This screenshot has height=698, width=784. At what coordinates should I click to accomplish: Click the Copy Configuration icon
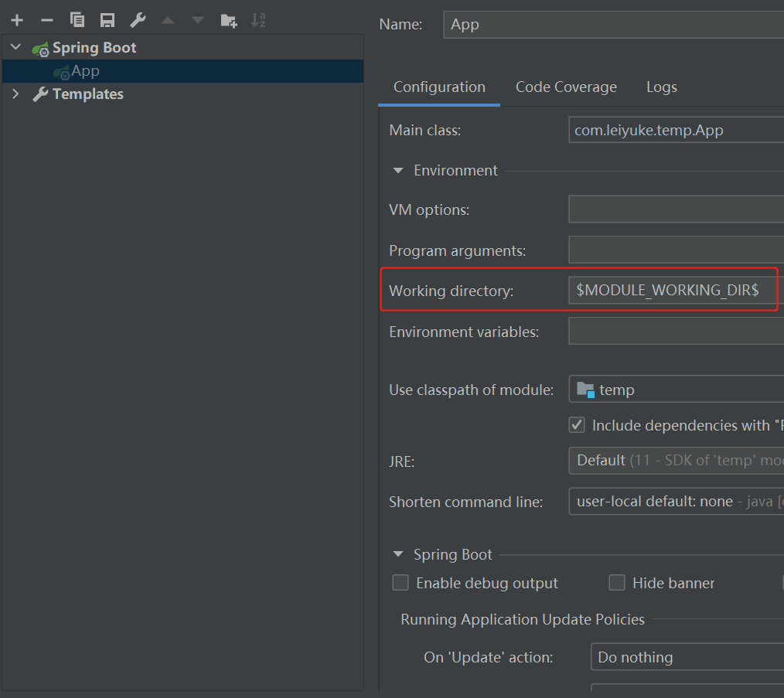[x=77, y=21]
